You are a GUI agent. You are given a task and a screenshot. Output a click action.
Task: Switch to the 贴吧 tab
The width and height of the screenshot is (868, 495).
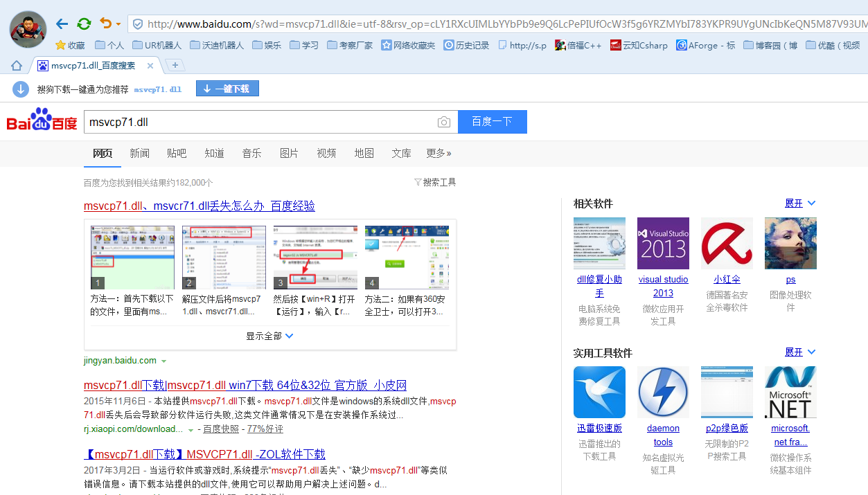pos(177,153)
